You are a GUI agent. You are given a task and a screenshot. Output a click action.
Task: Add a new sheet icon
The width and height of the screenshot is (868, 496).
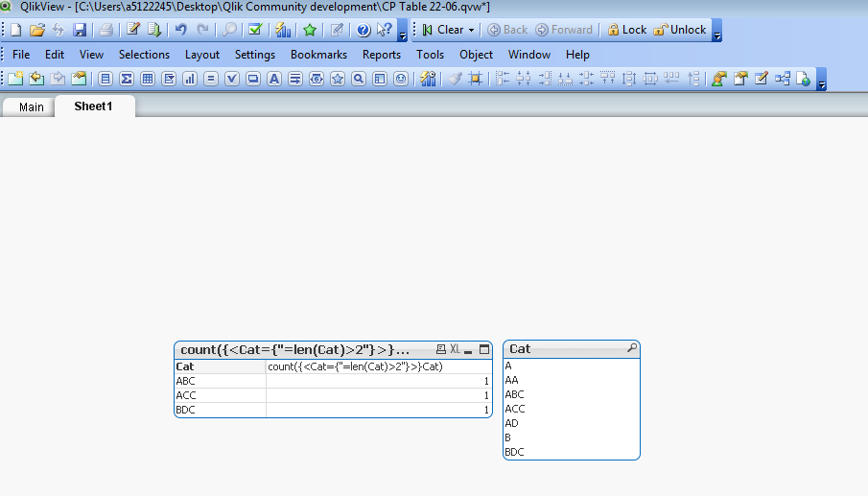tap(15, 79)
